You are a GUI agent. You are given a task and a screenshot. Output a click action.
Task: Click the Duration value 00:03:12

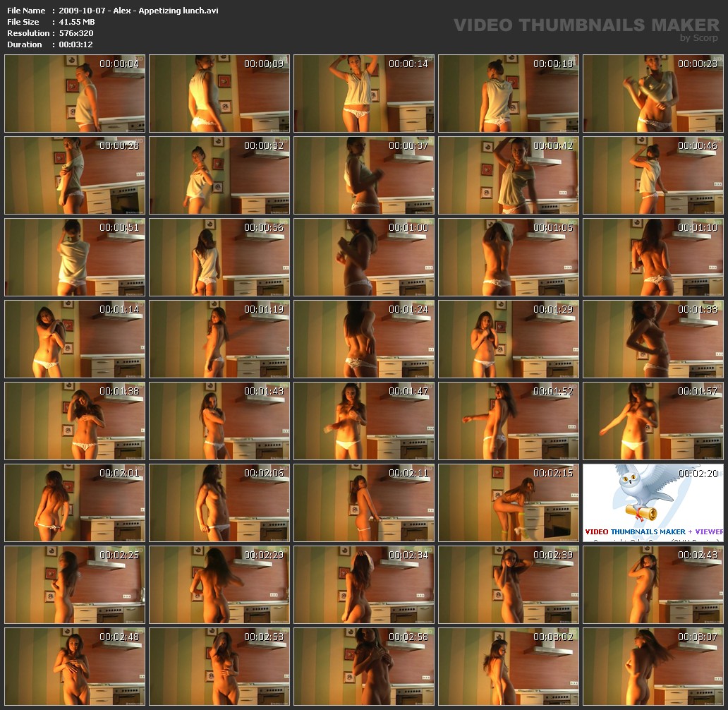click(75, 44)
